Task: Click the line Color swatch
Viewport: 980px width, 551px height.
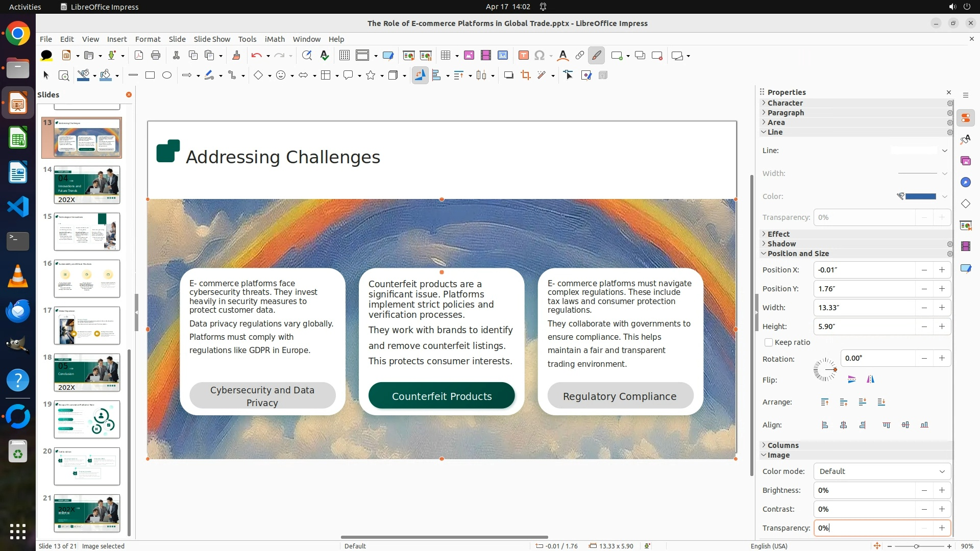Action: tap(920, 196)
